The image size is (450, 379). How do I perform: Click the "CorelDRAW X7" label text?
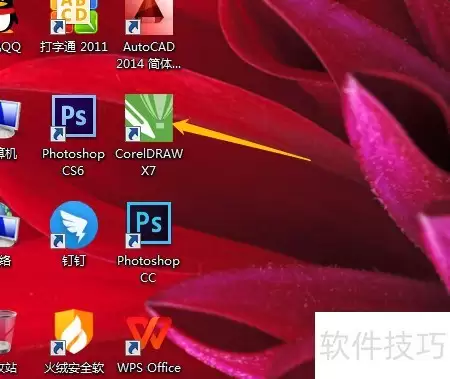[149, 162]
